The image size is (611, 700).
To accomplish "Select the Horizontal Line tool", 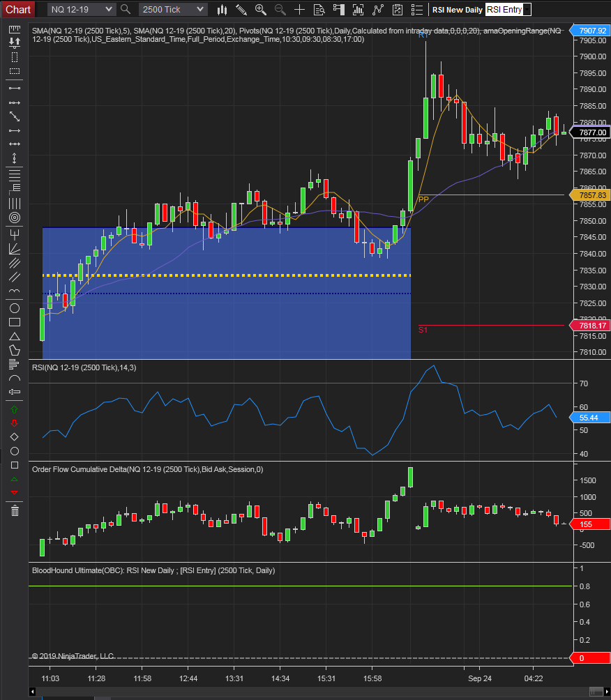I will click(x=14, y=144).
